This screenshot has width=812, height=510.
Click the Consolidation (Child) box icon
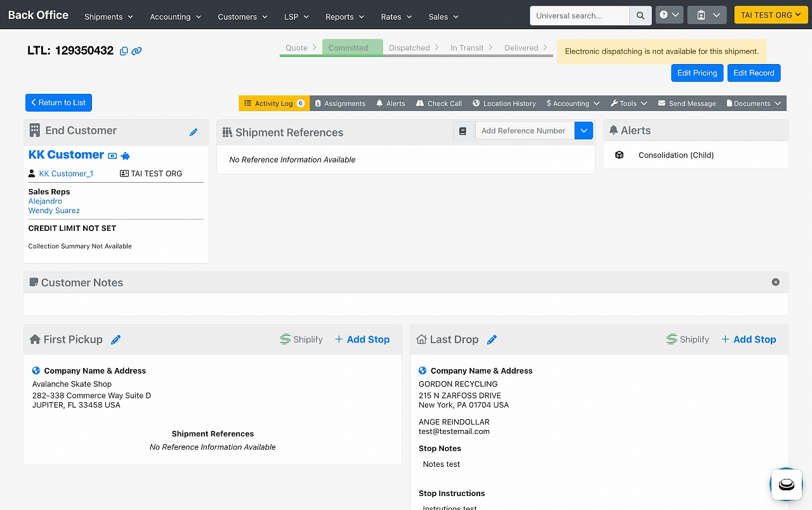619,155
